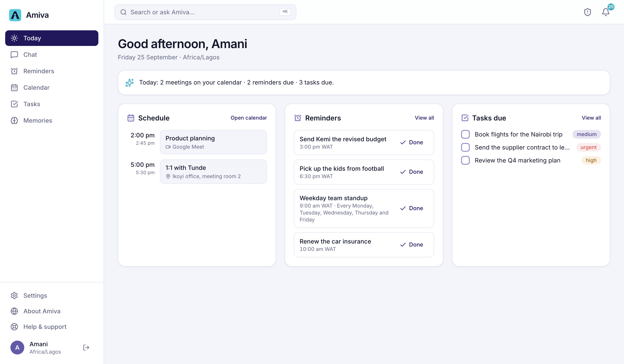
Task: Click the Memories brain icon
Action: pyautogui.click(x=14, y=121)
